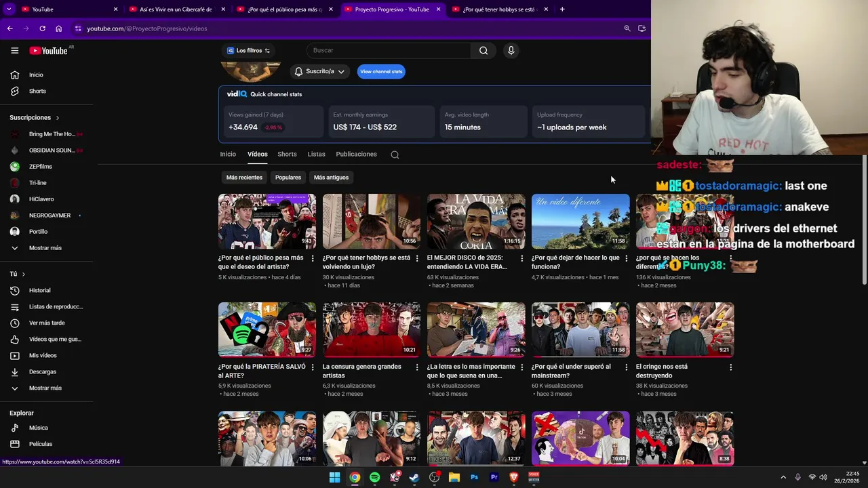
Task: Open Música under Explorar
Action: (38, 428)
